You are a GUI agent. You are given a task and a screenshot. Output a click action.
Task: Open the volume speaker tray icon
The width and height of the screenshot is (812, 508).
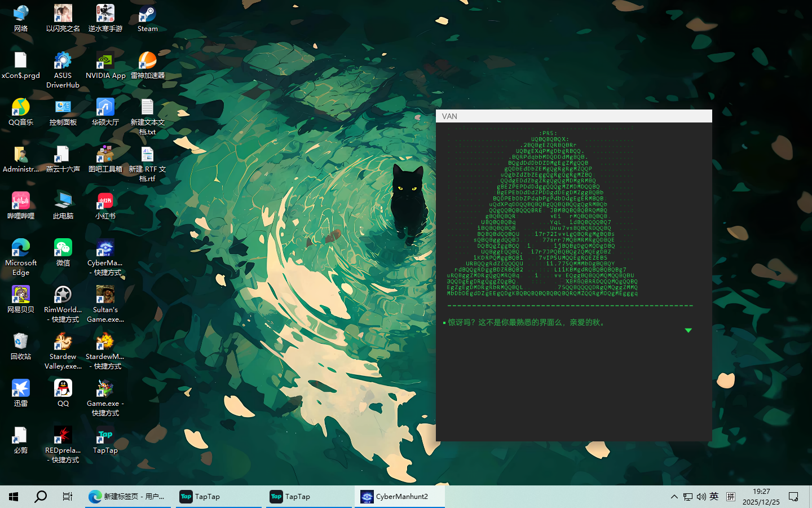701,497
